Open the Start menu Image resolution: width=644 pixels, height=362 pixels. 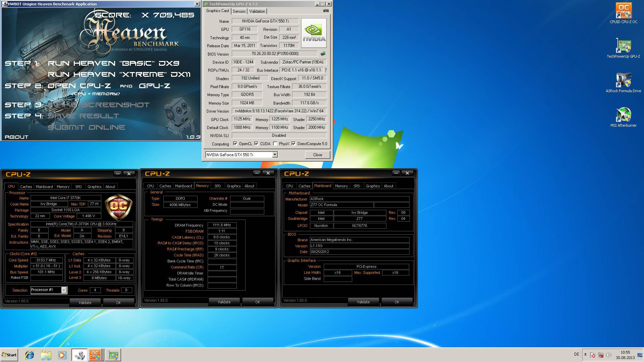tap(9, 355)
